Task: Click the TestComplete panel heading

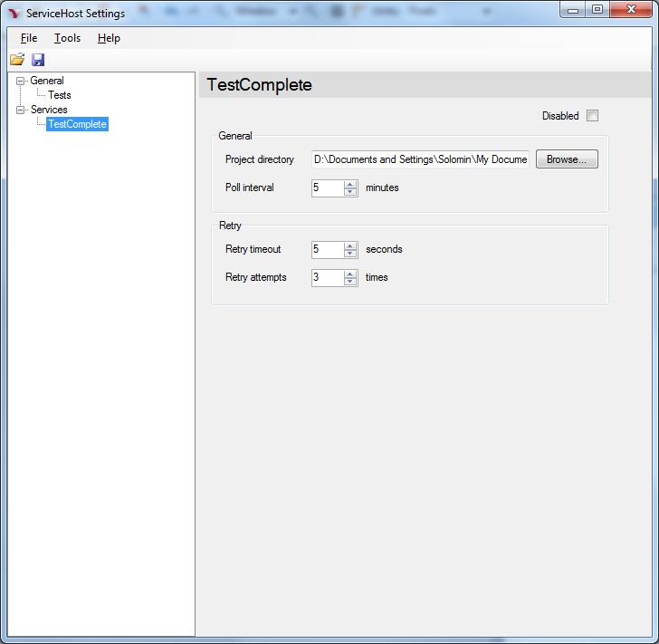Action: coord(259,85)
